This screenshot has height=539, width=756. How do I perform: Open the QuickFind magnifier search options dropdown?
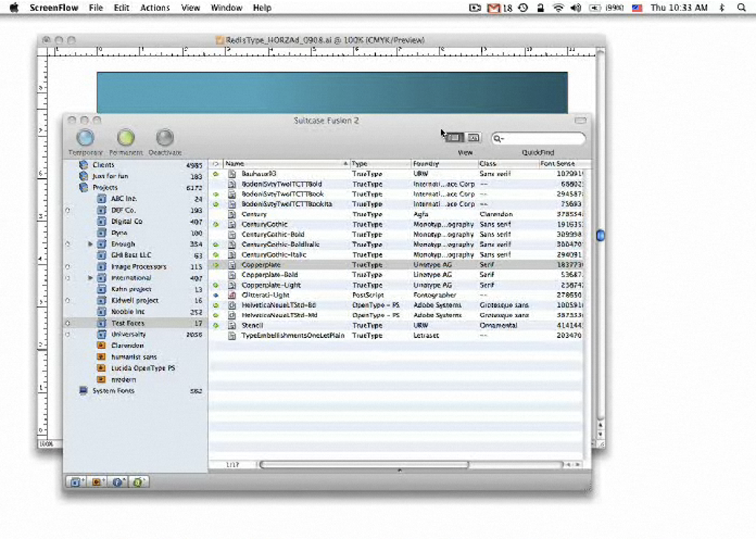tap(499, 139)
